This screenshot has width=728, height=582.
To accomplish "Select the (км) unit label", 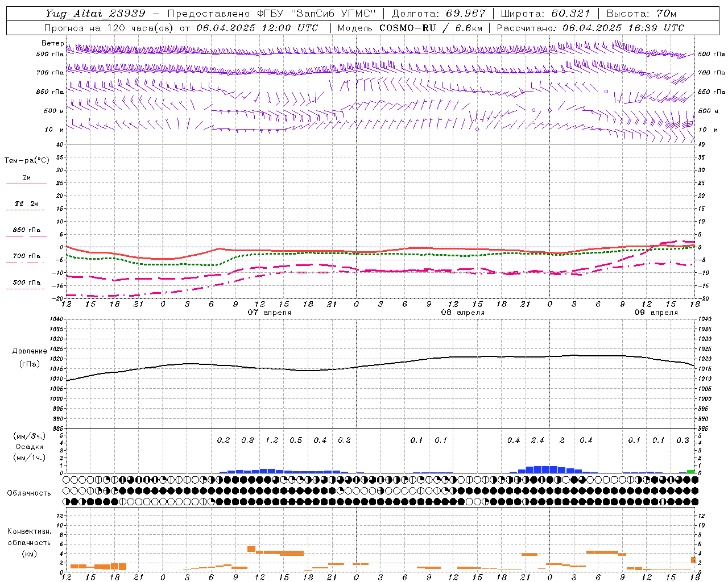I will tap(30, 554).
